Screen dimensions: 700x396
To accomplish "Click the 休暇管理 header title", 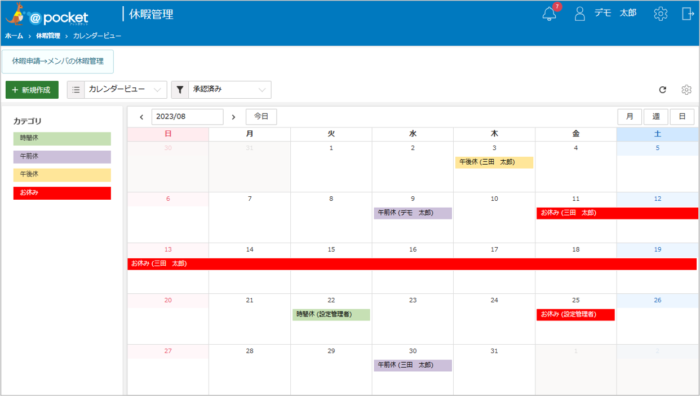I will pyautogui.click(x=151, y=14).
